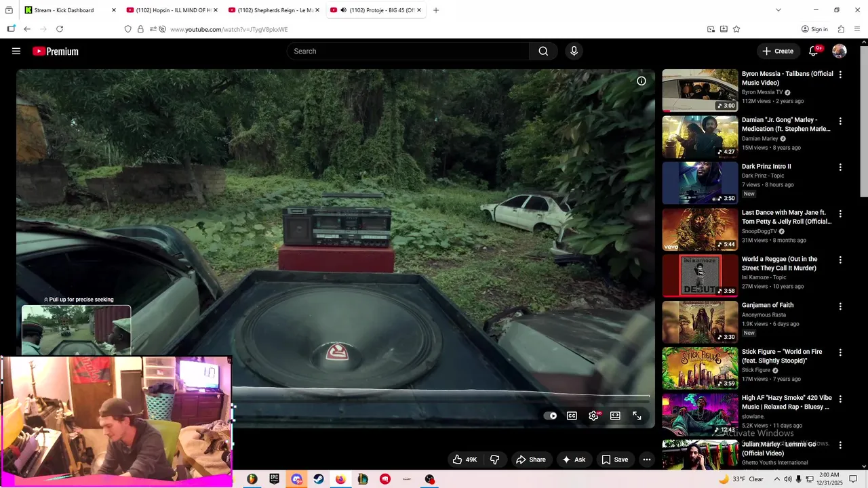Open site tracking protection shield
The image size is (868, 488).
127,29
